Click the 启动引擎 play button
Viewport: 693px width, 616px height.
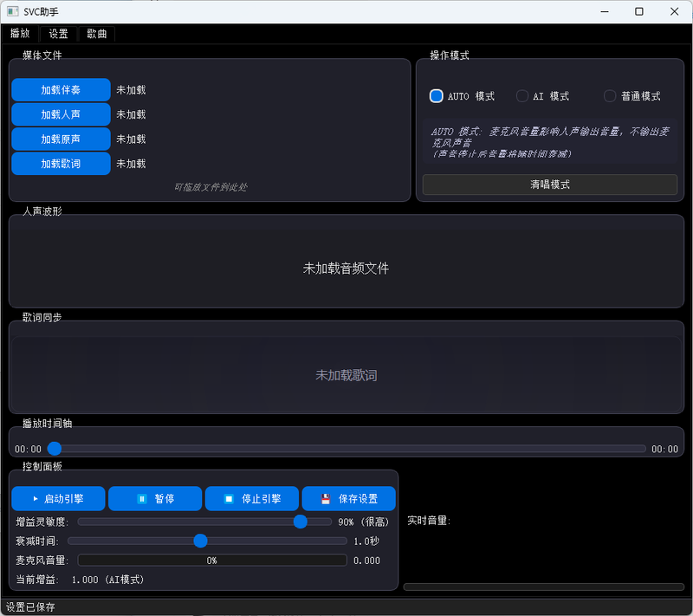(x=58, y=498)
